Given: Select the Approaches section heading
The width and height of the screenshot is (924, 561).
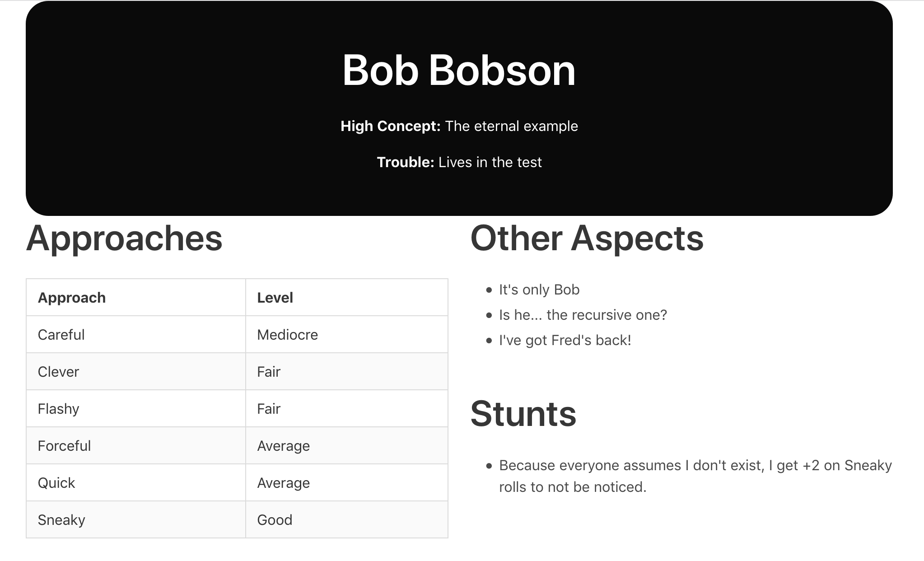Looking at the screenshot, I should pyautogui.click(x=124, y=238).
